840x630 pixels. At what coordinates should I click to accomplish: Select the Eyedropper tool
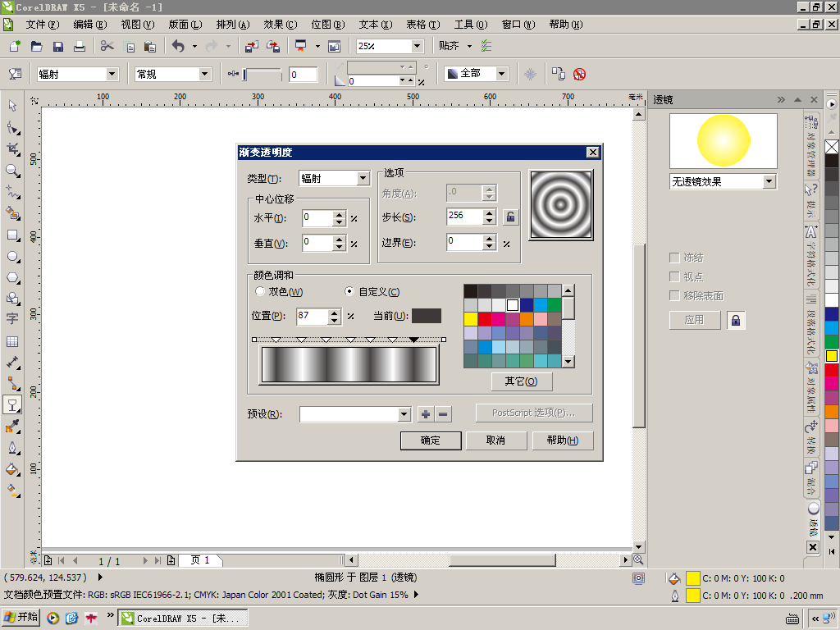point(12,427)
